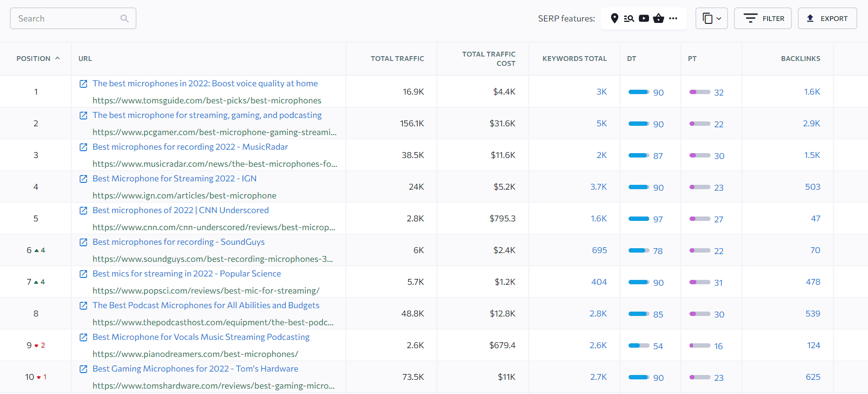This screenshot has height=394, width=868.
Task: Open external link icon for pianodreamers result
Action: point(83,337)
